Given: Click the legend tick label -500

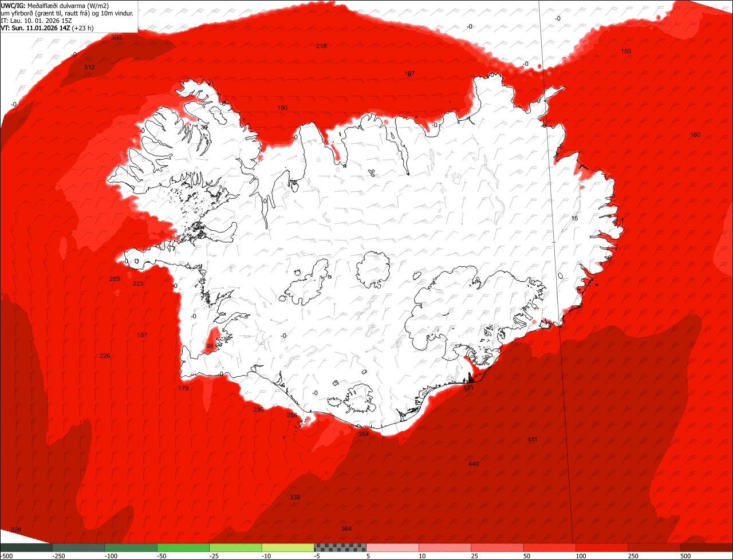Looking at the screenshot, I should 6,556.
